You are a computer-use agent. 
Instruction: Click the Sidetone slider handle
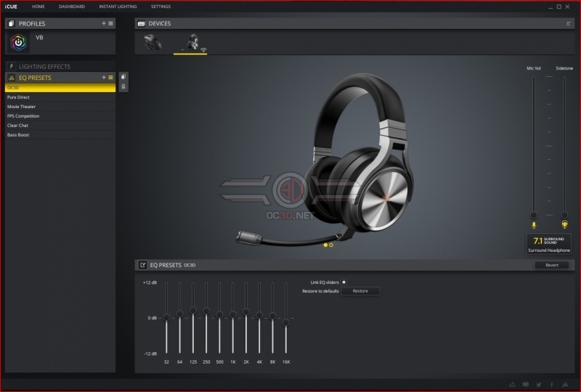pyautogui.click(x=564, y=215)
